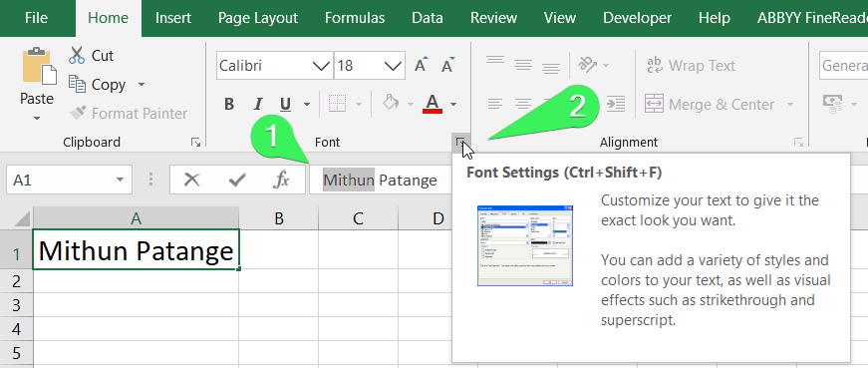The image size is (868, 368).
Task: Click the text orientation icon
Action: 587,64
